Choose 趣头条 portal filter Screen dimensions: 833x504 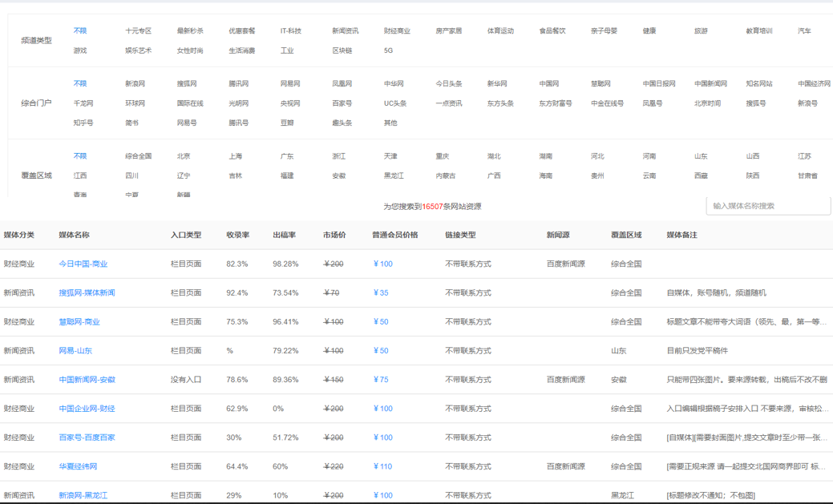point(342,123)
